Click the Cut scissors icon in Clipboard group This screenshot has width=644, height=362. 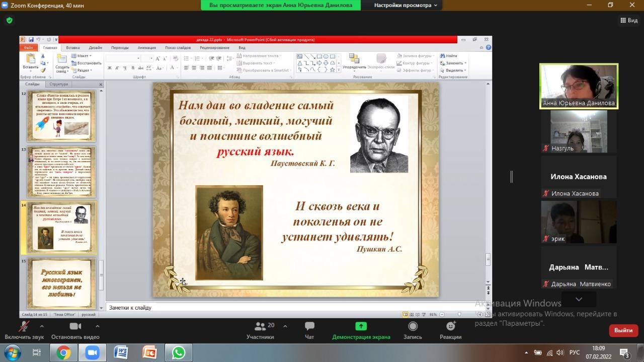[43, 56]
